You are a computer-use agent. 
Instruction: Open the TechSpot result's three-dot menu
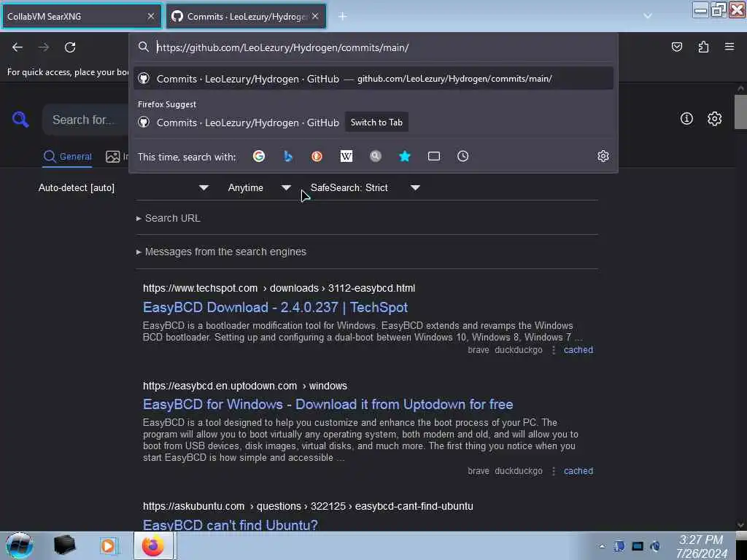(x=553, y=350)
